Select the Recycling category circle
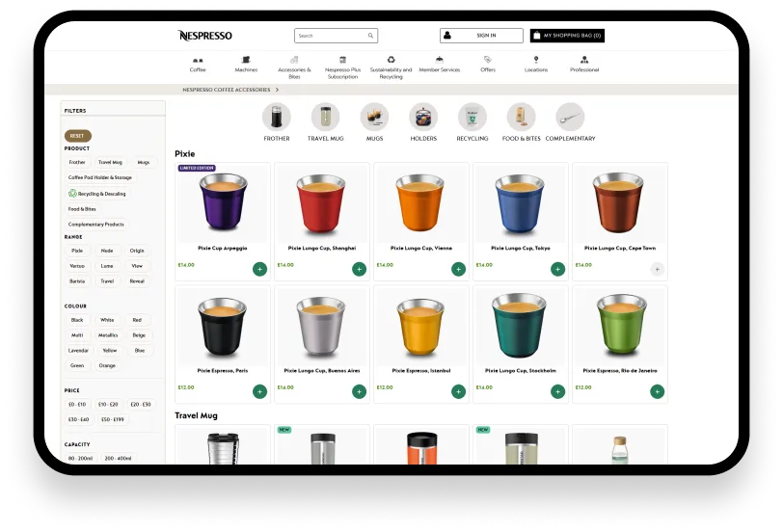The height and width of the screenshot is (532, 783). pos(472,117)
